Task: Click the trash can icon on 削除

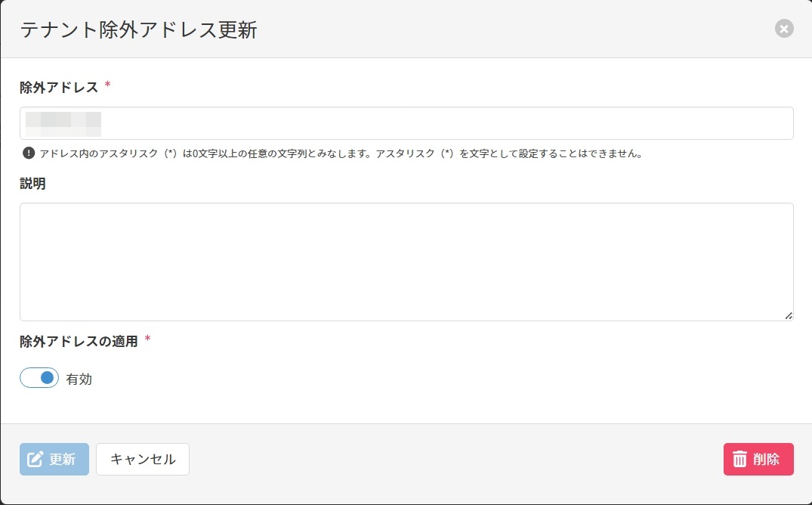Action: click(x=740, y=460)
